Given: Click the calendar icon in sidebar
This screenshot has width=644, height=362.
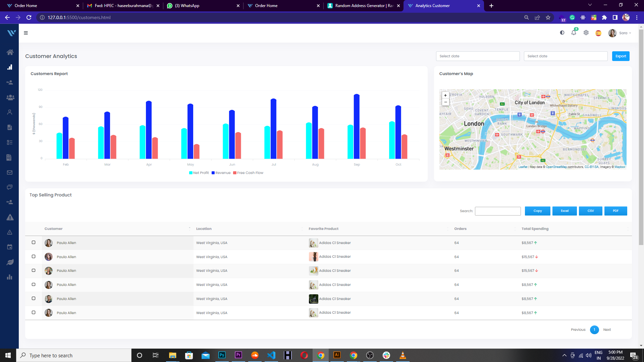Looking at the screenshot, I should tap(10, 247).
